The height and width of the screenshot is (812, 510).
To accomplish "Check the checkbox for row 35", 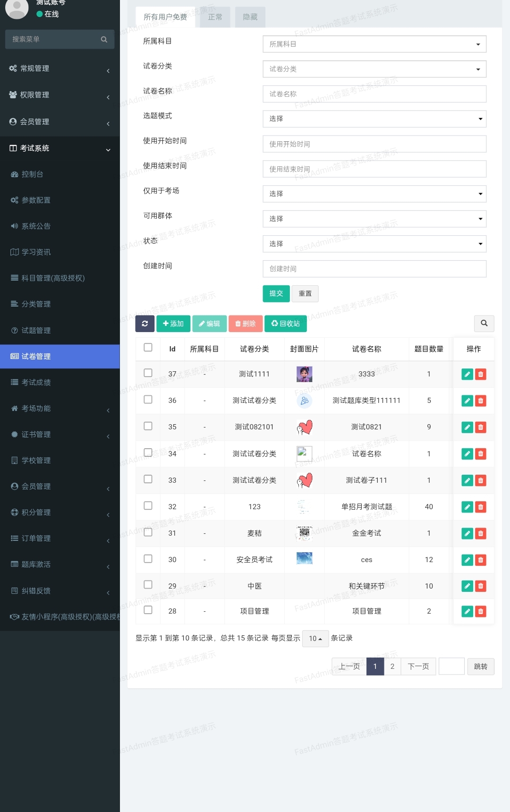I will [148, 426].
